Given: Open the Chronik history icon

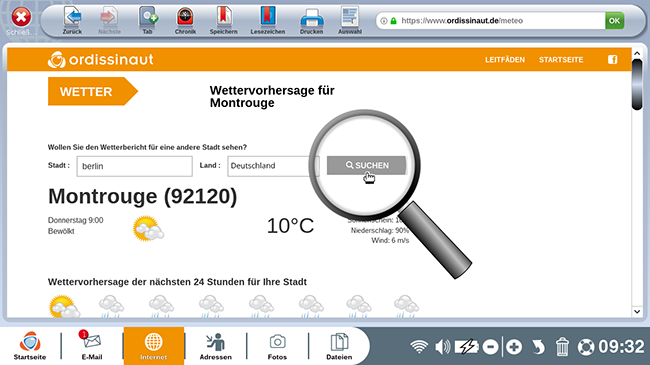Looking at the screenshot, I should pos(185,17).
